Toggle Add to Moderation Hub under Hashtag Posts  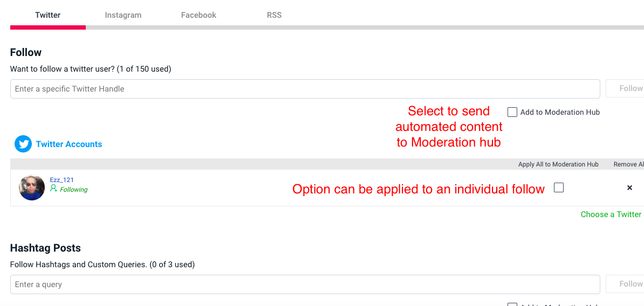(x=512, y=304)
